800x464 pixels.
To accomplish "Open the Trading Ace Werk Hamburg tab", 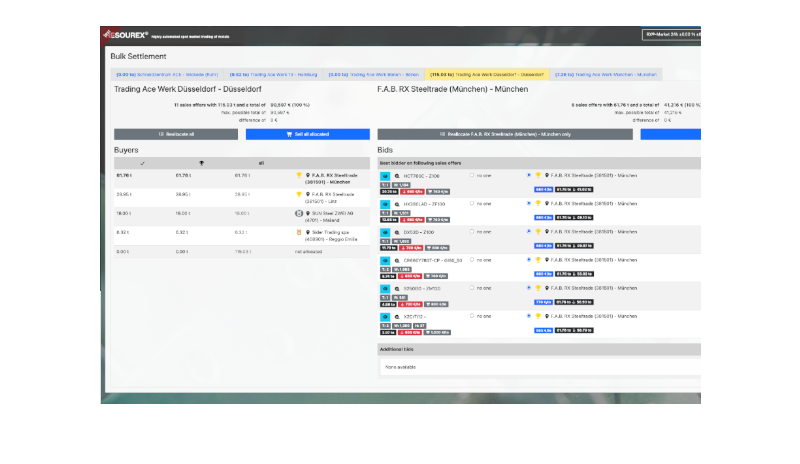I will (273, 75).
